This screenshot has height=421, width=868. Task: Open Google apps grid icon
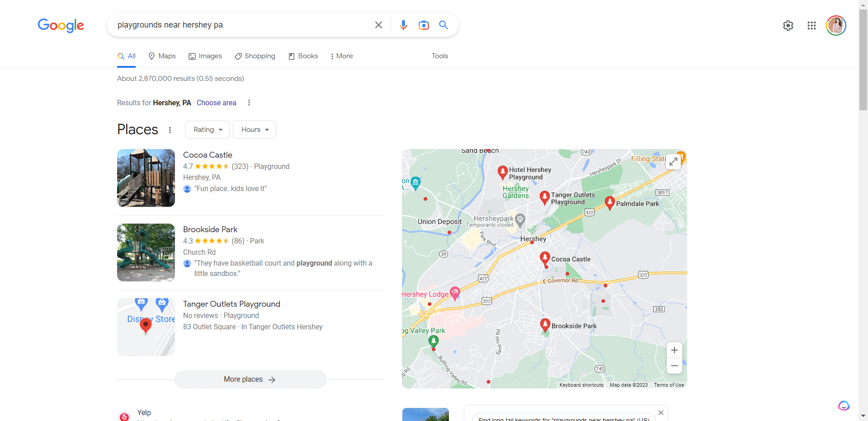(811, 26)
